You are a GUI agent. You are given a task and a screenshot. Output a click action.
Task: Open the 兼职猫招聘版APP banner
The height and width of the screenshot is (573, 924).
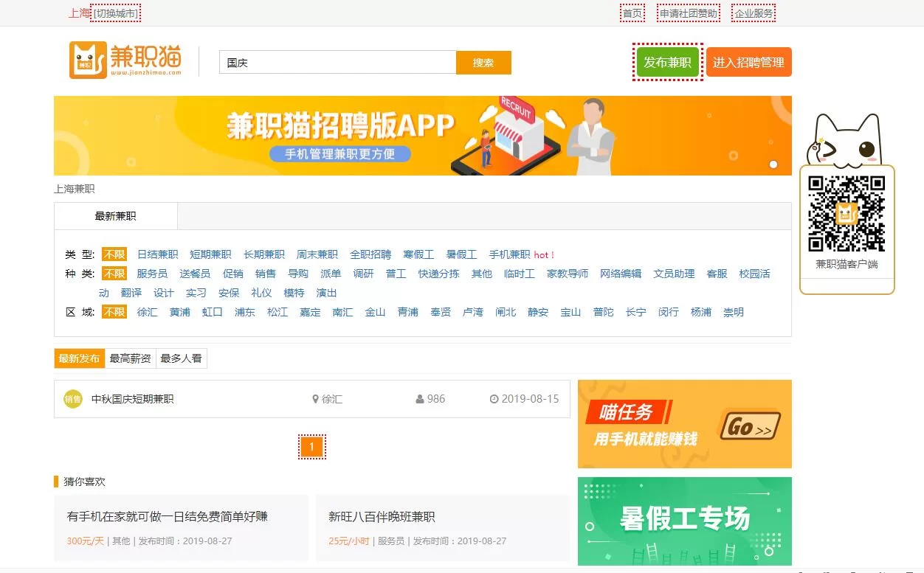click(x=422, y=136)
